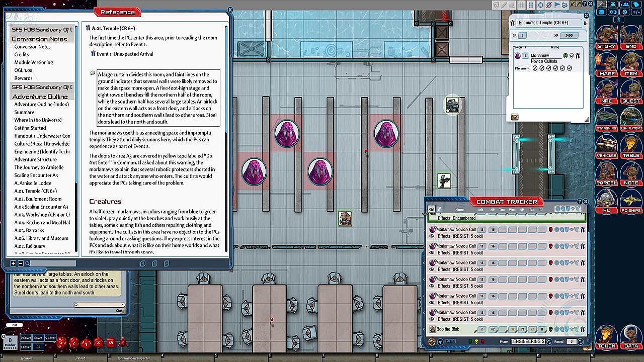Viewport: 644px width, 362px height.
Task: Toggle the last Placement checkmark in Encounter
Action: pos(570,68)
